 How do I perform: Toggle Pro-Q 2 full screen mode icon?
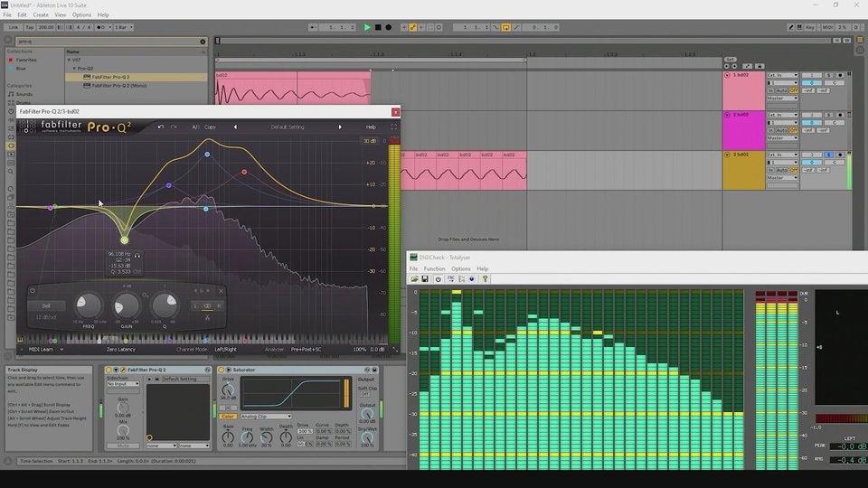[394, 127]
